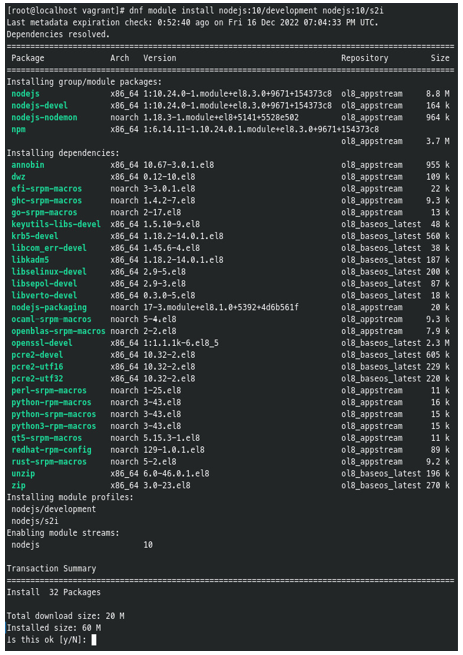Click the Total download size line

point(66,616)
